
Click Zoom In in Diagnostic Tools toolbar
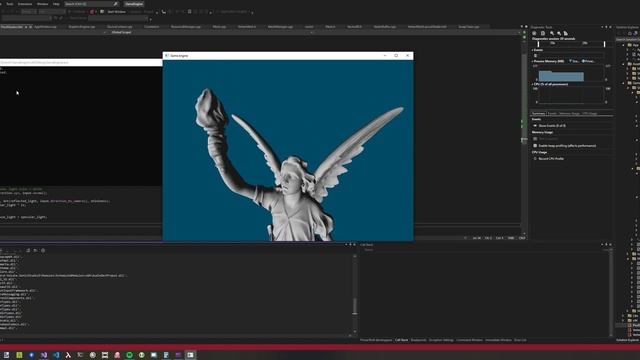point(552,33)
